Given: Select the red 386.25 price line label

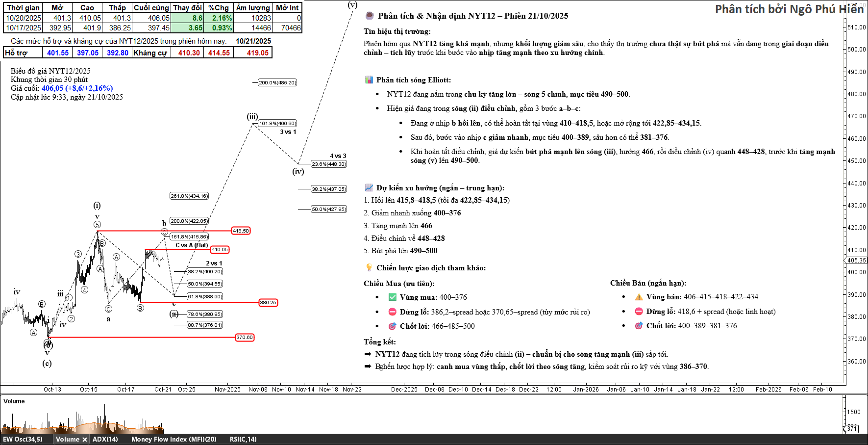Looking at the screenshot, I should click(268, 303).
